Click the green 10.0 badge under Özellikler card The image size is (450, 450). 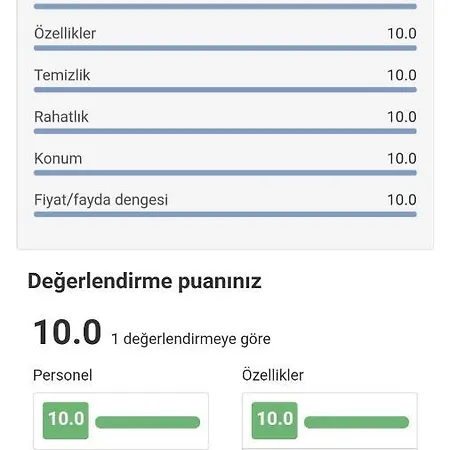click(275, 420)
